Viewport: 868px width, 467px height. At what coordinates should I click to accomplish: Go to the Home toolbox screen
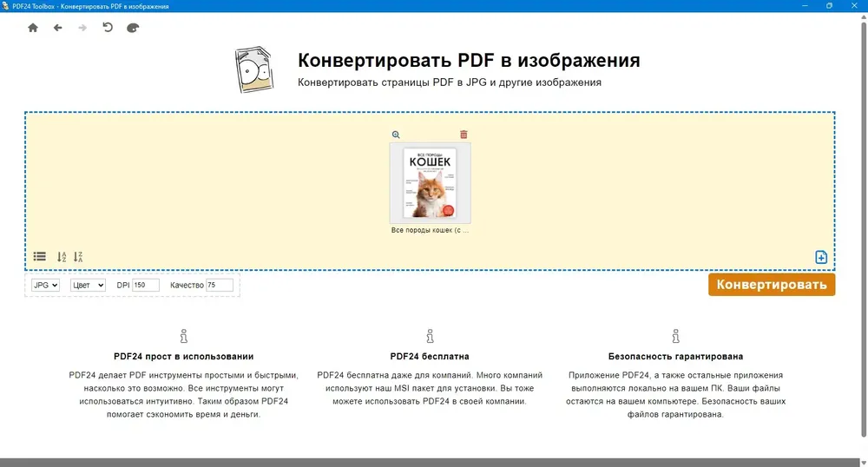click(33, 28)
